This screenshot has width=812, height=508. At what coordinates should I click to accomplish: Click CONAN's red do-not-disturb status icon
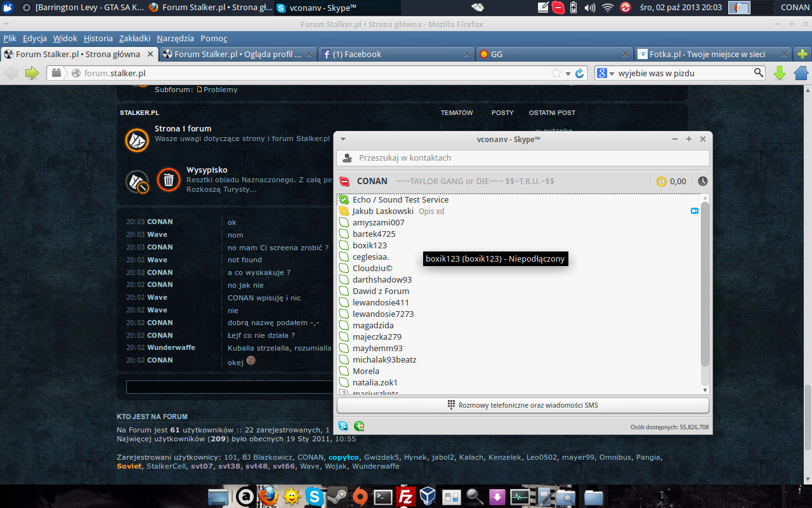[x=344, y=182]
